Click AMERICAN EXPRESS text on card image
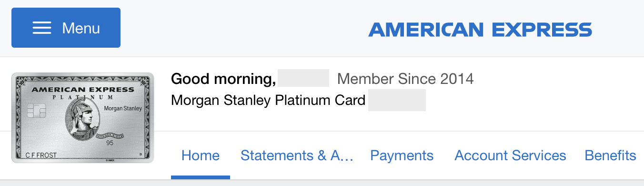Viewport: 644px width, 186px height. tap(83, 89)
